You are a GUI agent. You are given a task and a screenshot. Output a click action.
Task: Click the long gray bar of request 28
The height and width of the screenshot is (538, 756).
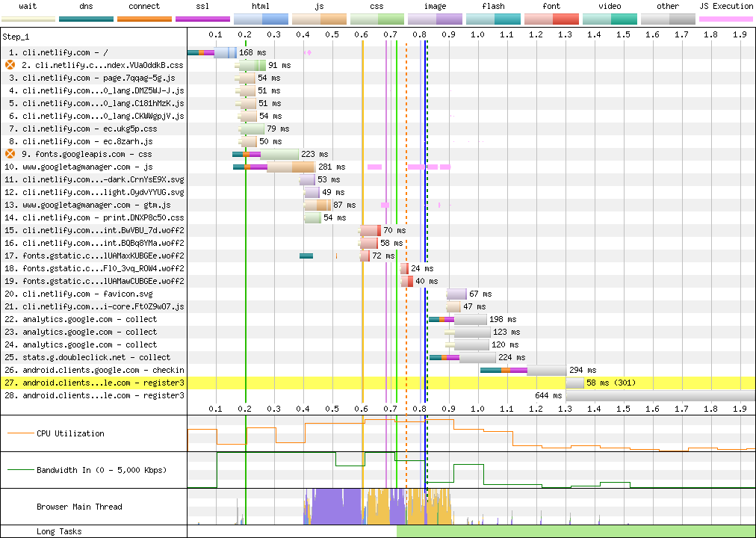[660, 395]
